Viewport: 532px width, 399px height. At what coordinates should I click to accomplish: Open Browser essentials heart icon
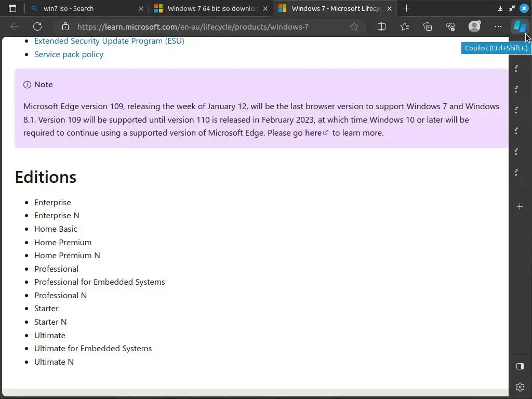click(450, 26)
